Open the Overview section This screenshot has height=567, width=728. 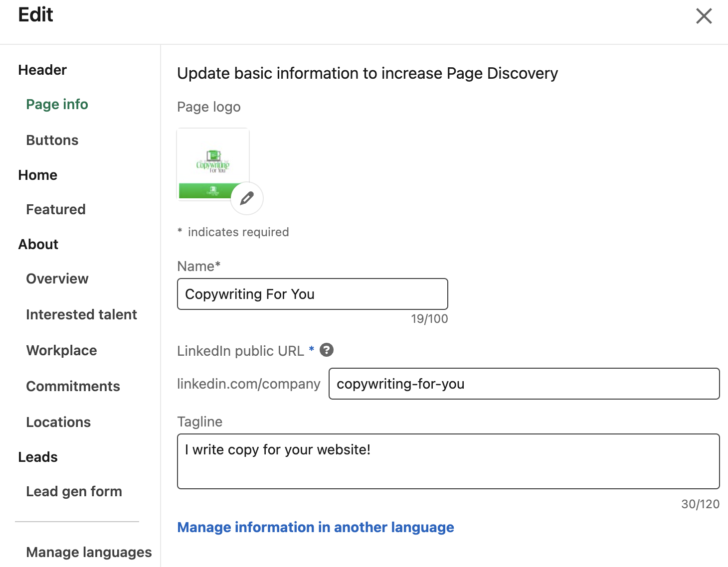click(57, 279)
